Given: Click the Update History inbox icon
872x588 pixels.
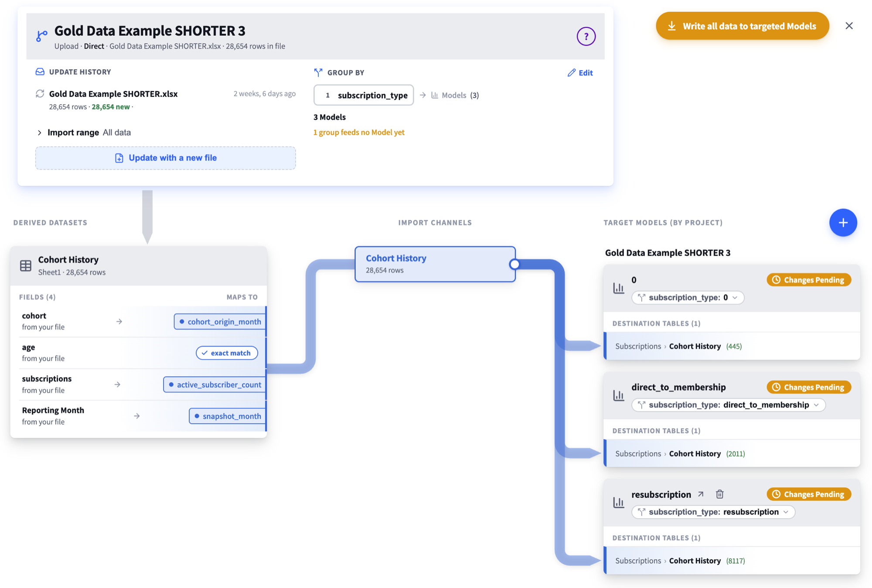Looking at the screenshot, I should click(40, 71).
